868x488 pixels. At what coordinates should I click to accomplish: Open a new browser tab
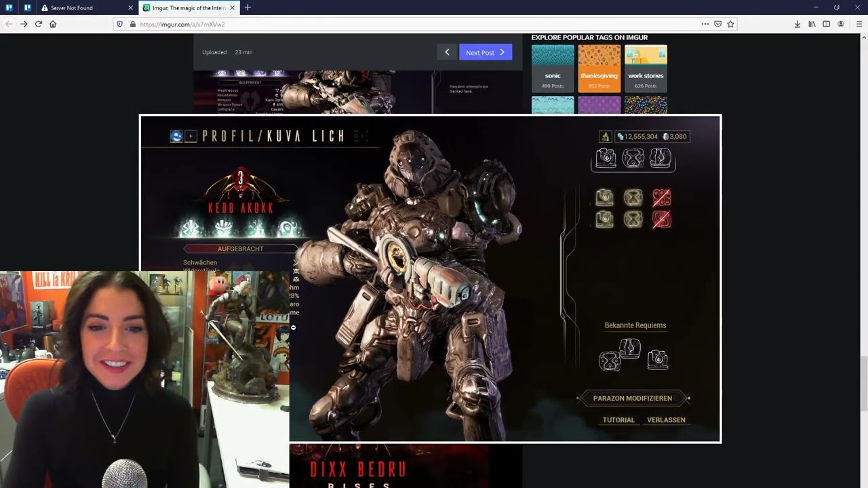(248, 7)
